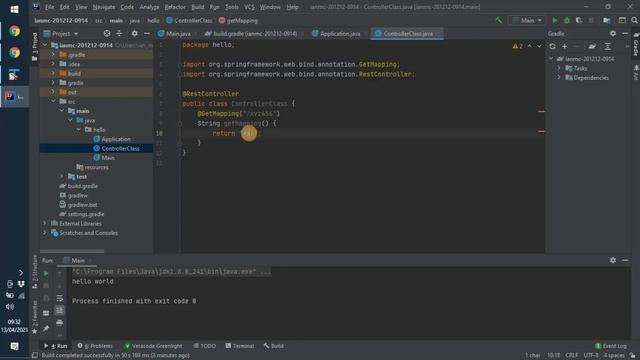Expand the test folder
This screenshot has width=640, height=360.
tap(62, 176)
